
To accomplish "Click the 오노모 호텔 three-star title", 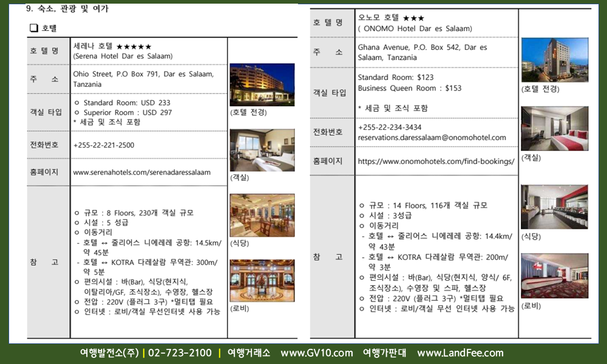I will (391, 18).
